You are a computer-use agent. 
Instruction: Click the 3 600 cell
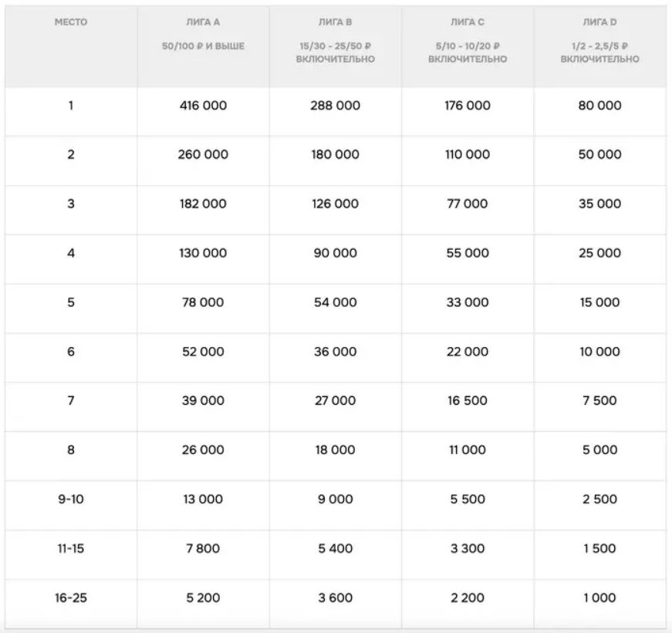(336, 598)
